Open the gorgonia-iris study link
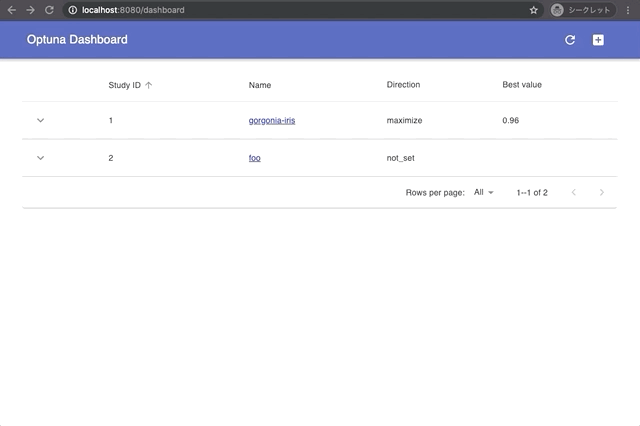 [272, 120]
